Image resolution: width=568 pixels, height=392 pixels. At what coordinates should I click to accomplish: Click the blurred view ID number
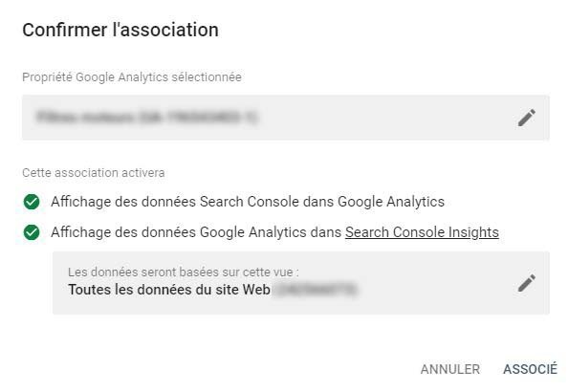click(316, 290)
